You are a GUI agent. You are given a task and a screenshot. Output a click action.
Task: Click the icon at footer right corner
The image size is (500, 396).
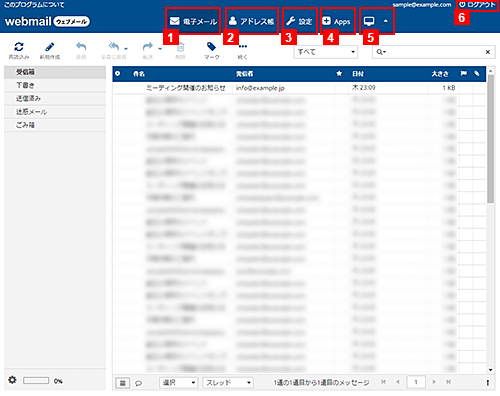[x=488, y=383]
